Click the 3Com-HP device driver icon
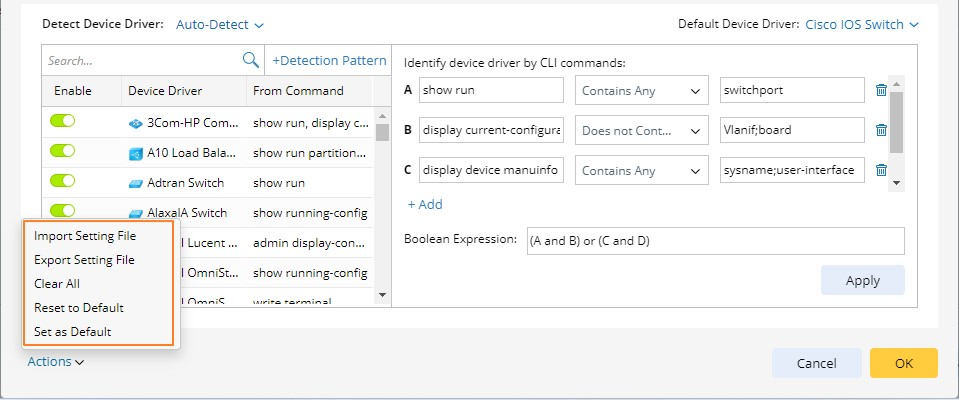 [136, 124]
